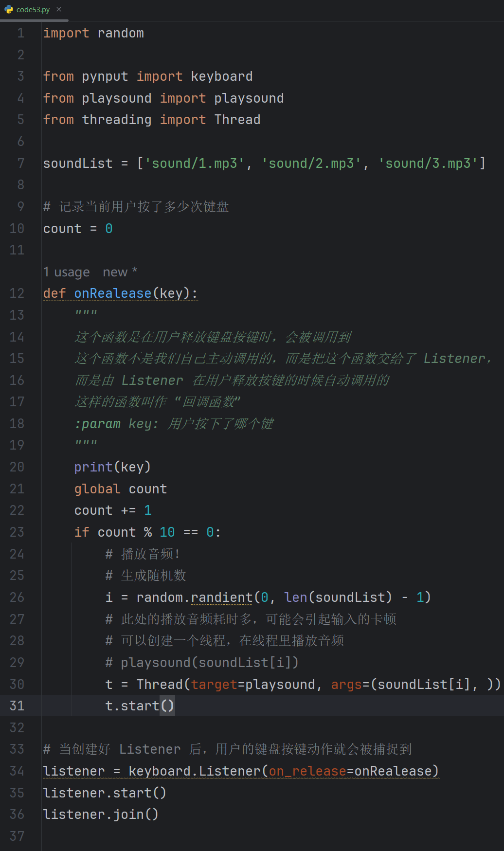Click the '1 usage' inlay hint
The height and width of the screenshot is (851, 504).
(67, 272)
